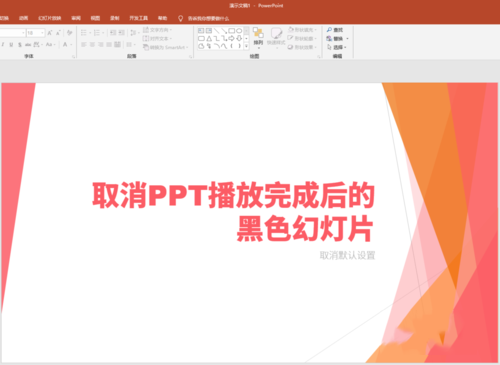Open the font name dropdown arrow
Viewport: 500px width, 365px height.
(x=23, y=33)
